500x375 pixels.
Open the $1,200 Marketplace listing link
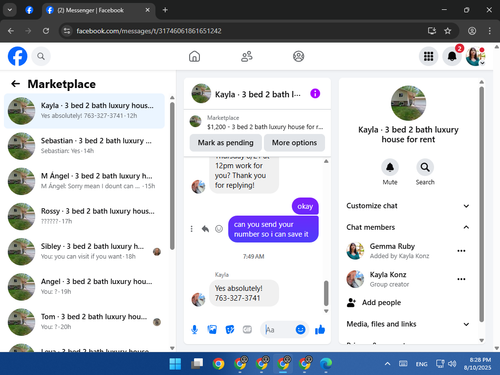tap(257, 122)
